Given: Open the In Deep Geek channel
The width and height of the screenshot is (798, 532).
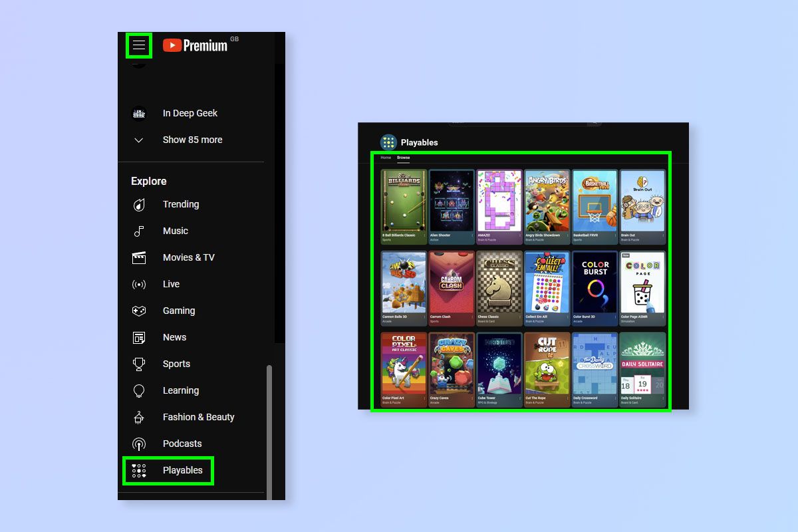Looking at the screenshot, I should pos(190,113).
